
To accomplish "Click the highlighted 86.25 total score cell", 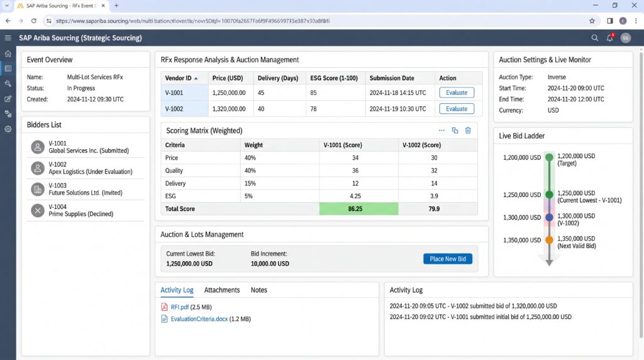I will pyautogui.click(x=358, y=209).
